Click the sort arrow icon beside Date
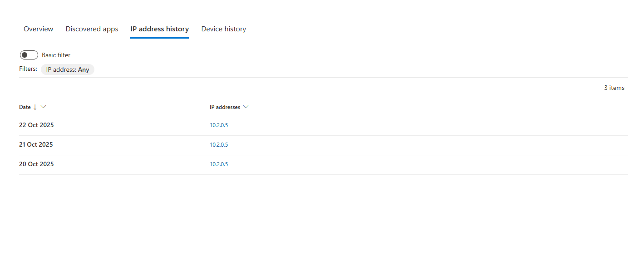This screenshot has width=644, height=272. [x=35, y=107]
